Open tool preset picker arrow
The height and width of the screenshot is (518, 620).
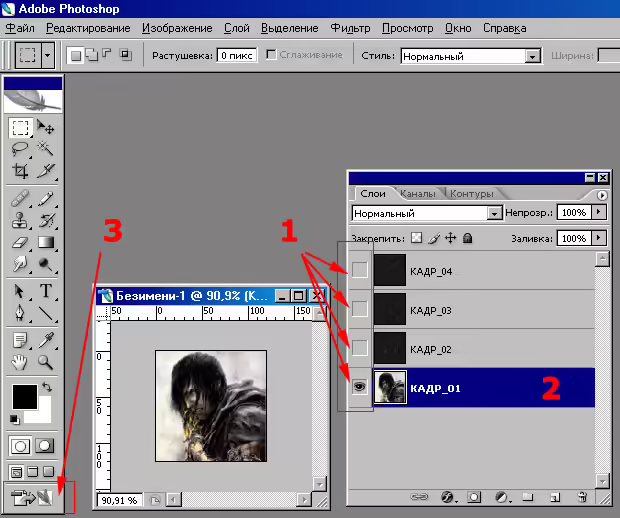47,55
